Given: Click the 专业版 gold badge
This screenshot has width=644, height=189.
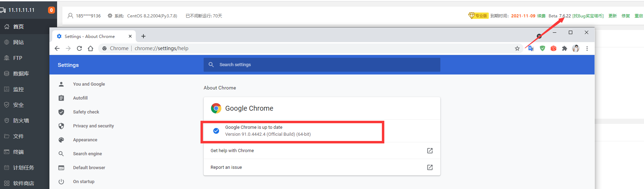Looking at the screenshot, I should [x=478, y=16].
